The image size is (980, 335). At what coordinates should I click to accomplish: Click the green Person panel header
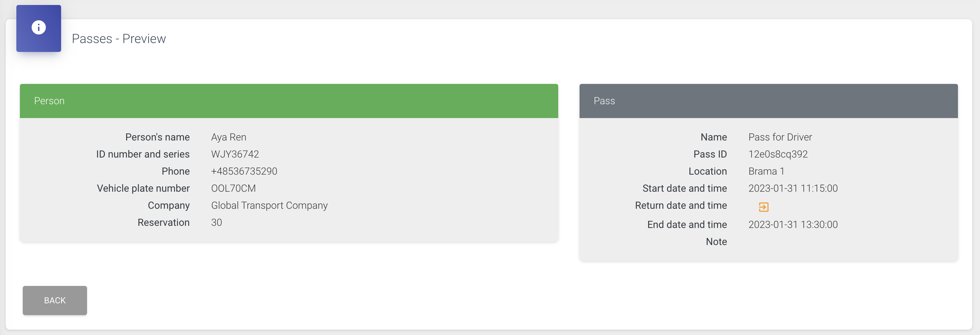click(289, 101)
